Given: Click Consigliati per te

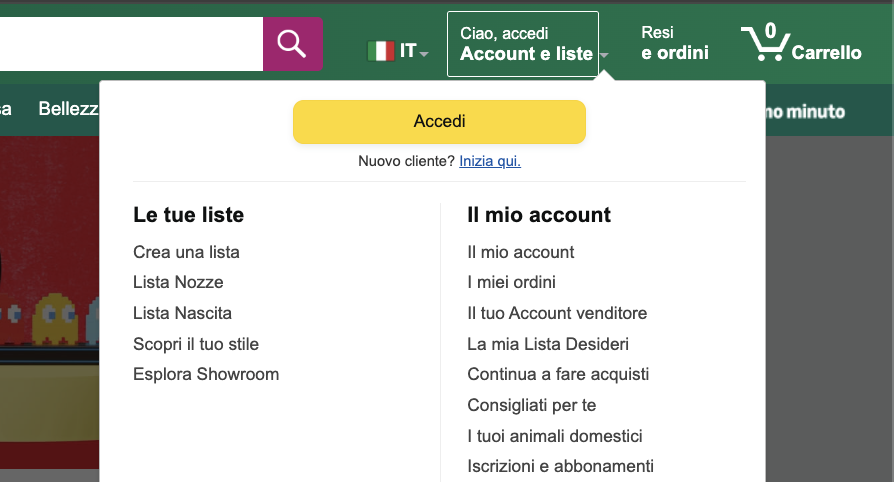Looking at the screenshot, I should click(x=546, y=405).
